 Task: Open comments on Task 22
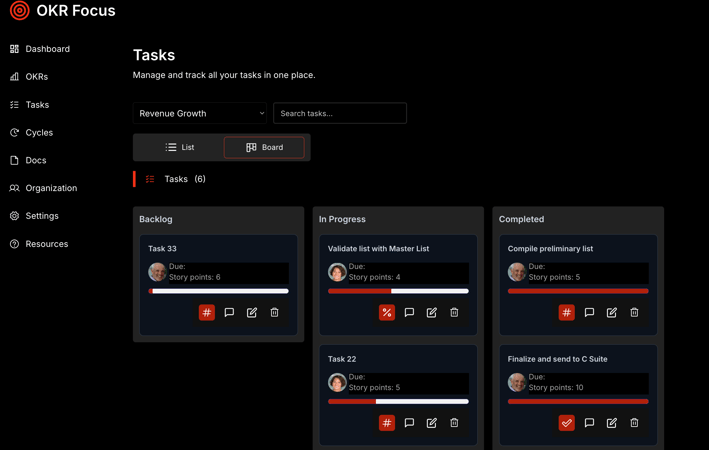pyautogui.click(x=409, y=423)
